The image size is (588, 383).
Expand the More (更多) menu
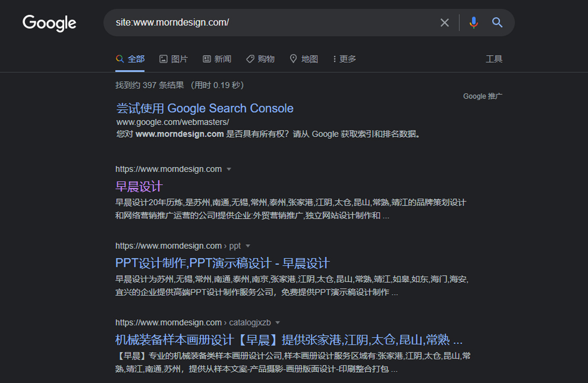pyautogui.click(x=344, y=59)
